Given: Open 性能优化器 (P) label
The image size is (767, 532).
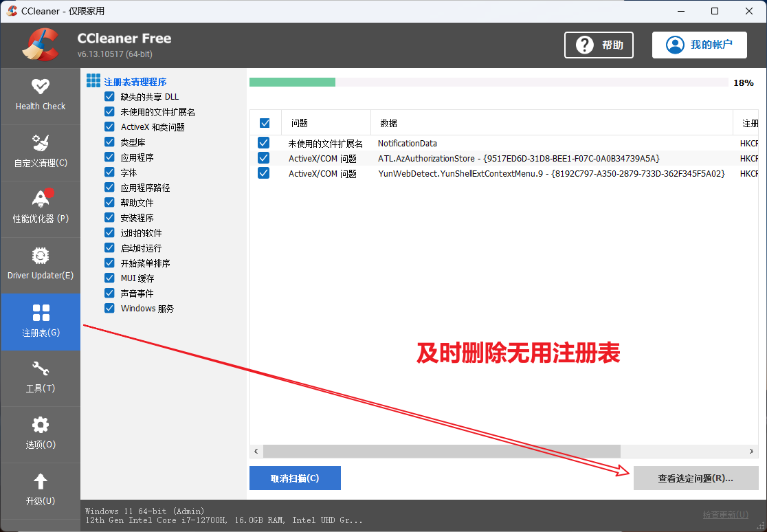Looking at the screenshot, I should click(x=41, y=219).
